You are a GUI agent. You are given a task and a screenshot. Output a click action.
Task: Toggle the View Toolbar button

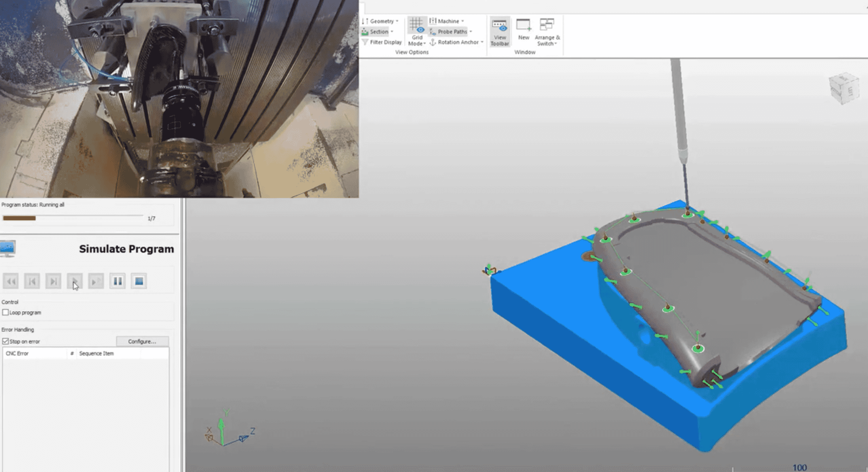coord(500,32)
